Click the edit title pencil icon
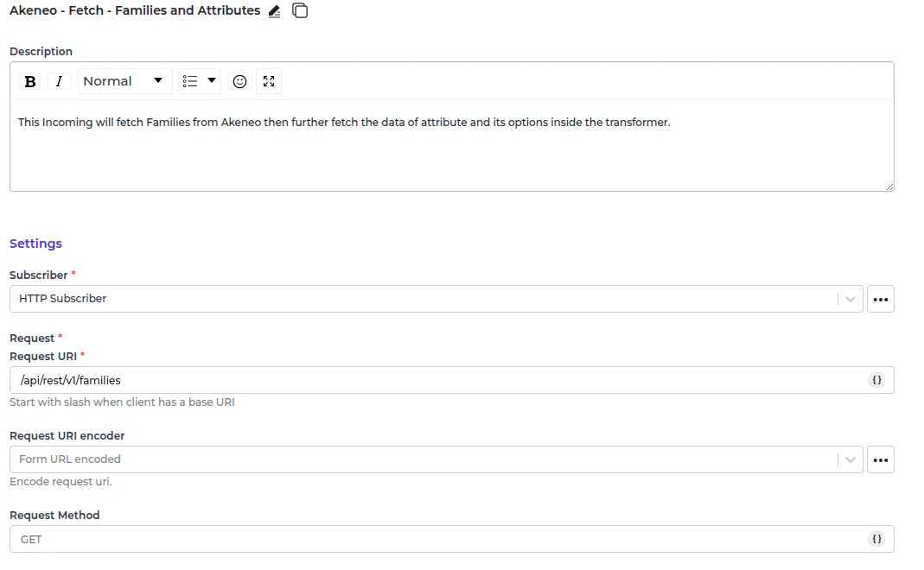 tap(275, 11)
